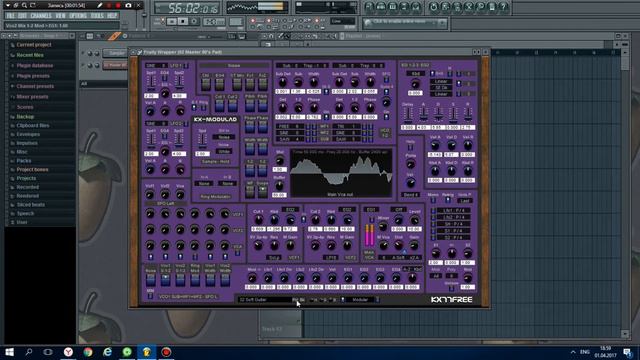Open Windows taskbar search
This screenshot has width=640, height=360.
[29, 352]
